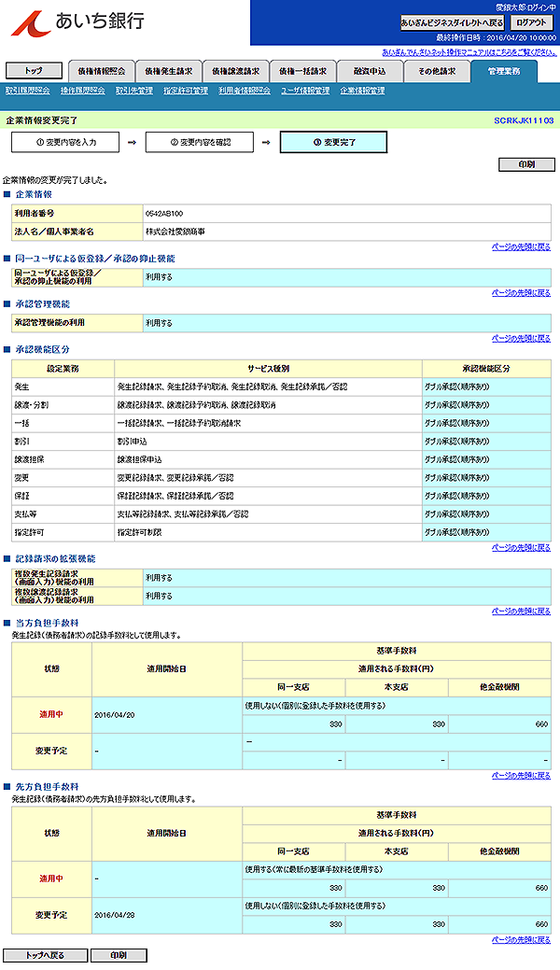Image resolution: width=560 pixels, height=970 pixels.
Task: Open 指定許可管理 submenu link
Action: pos(186,91)
